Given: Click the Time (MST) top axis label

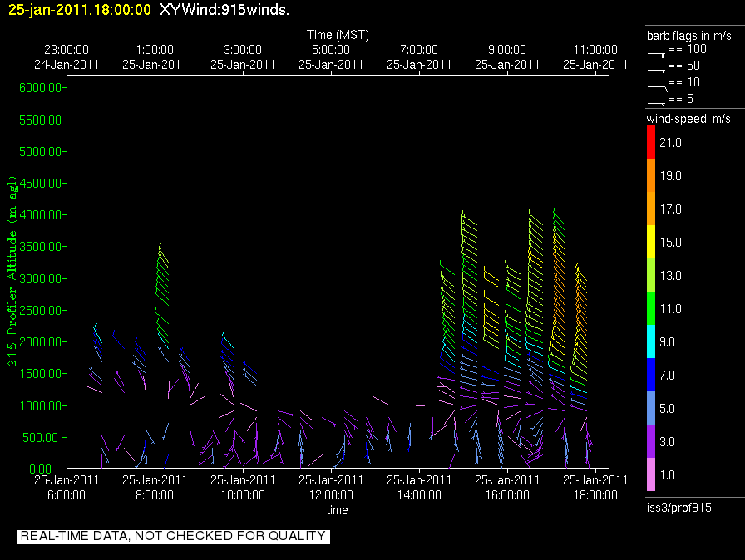Looking at the screenshot, I should click(x=338, y=35).
